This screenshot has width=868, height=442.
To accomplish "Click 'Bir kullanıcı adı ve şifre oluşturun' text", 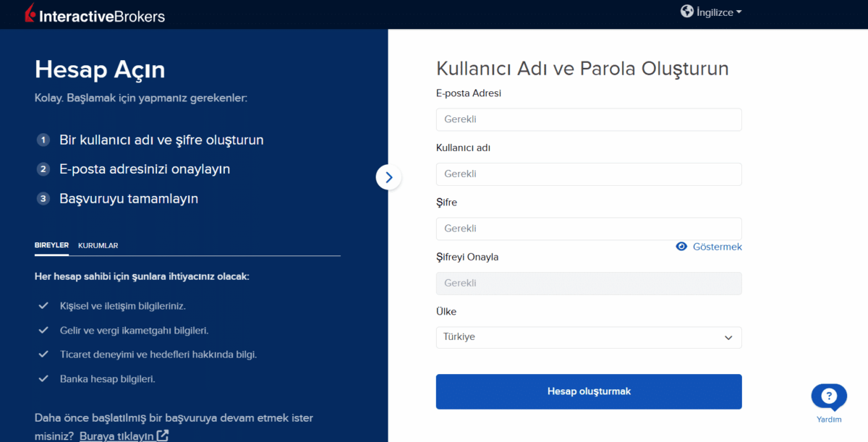I will [161, 140].
